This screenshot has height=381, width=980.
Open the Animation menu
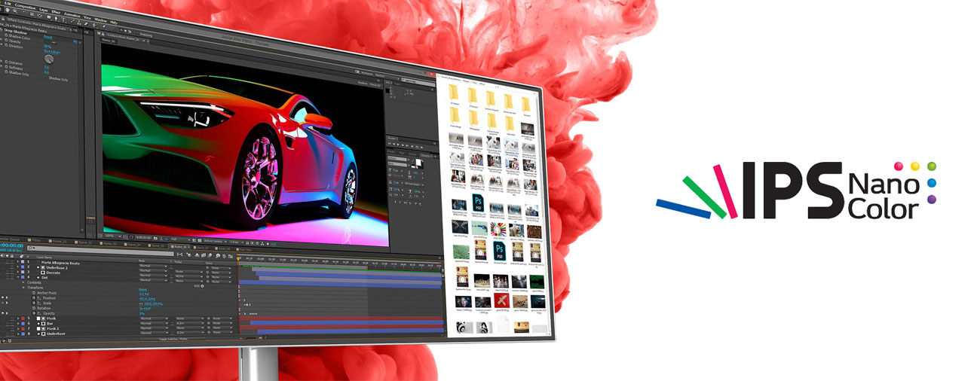(x=72, y=14)
